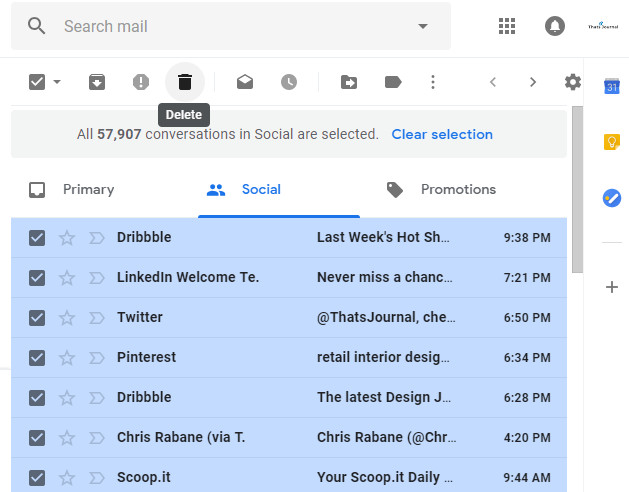Click in the Search mail field

231,26
